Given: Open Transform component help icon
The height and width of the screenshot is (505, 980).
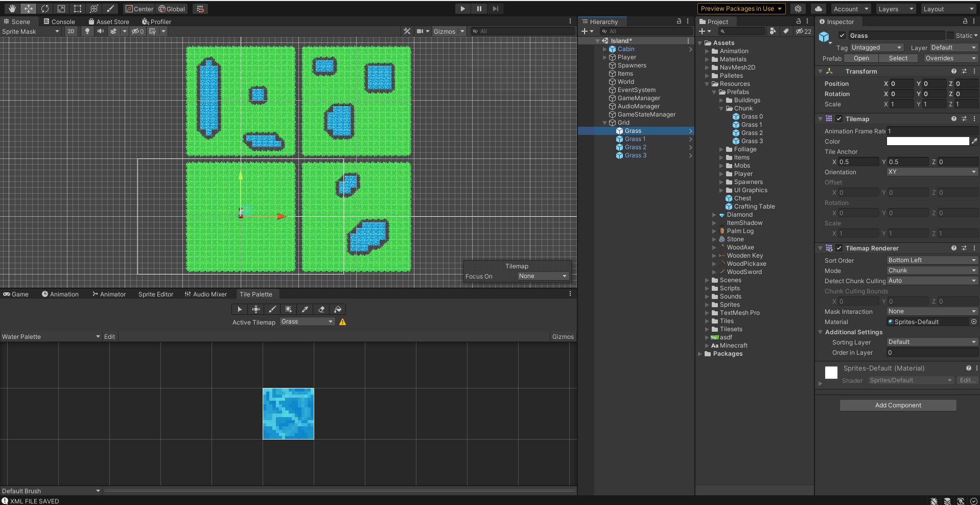Looking at the screenshot, I should [953, 72].
